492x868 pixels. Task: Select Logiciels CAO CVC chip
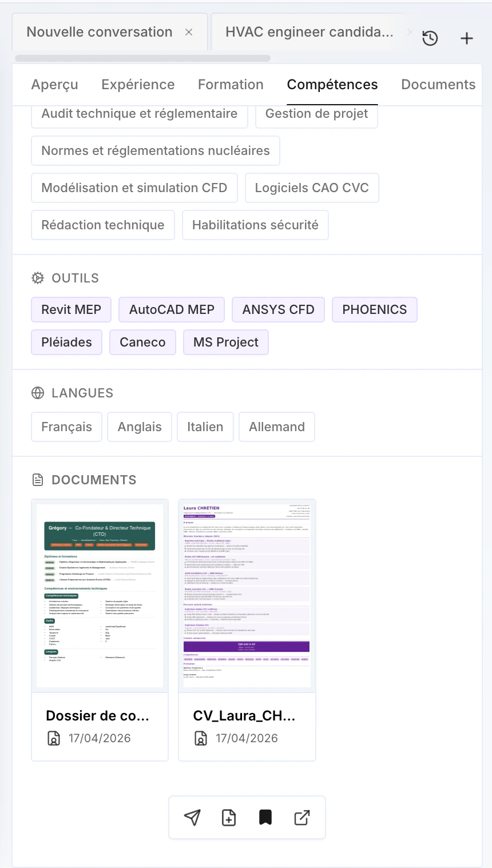click(312, 188)
